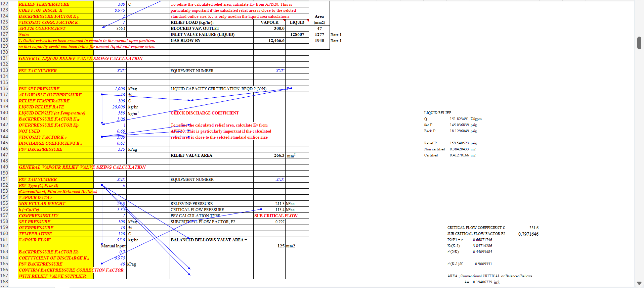Click the 356.1 coefficient value cell
The width and height of the screenshot is (644, 288).
pos(110,29)
